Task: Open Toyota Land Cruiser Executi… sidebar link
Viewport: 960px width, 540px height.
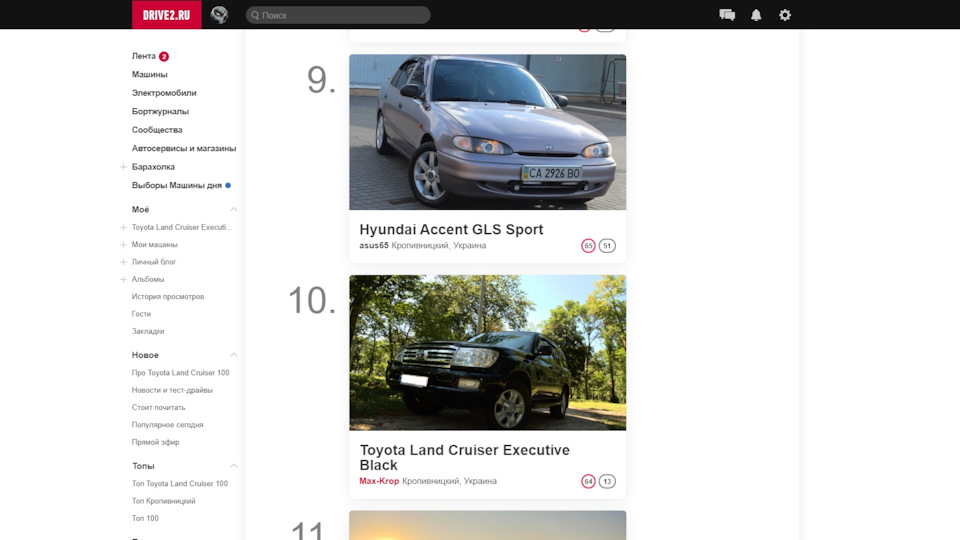Action: pos(182,227)
